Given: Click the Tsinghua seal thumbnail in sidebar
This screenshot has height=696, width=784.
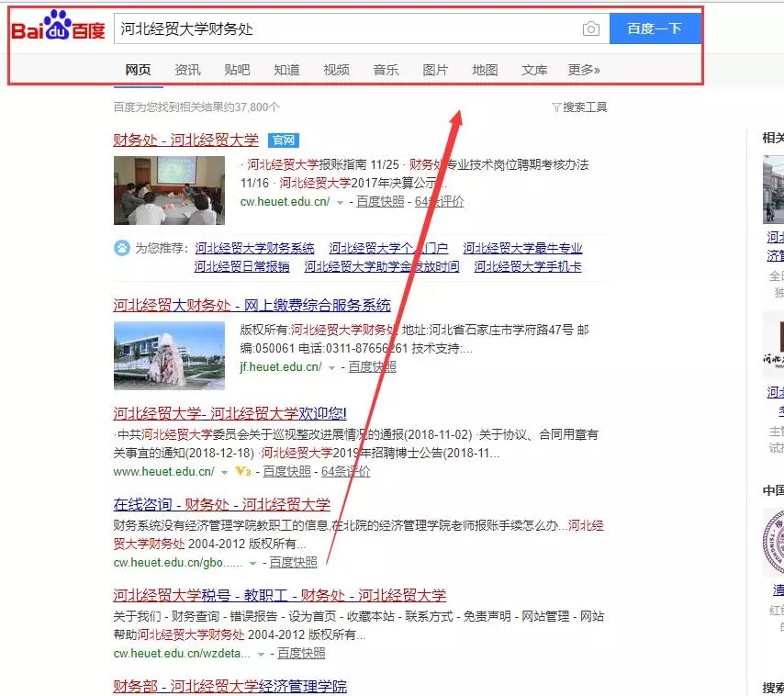Looking at the screenshot, I should [774, 542].
